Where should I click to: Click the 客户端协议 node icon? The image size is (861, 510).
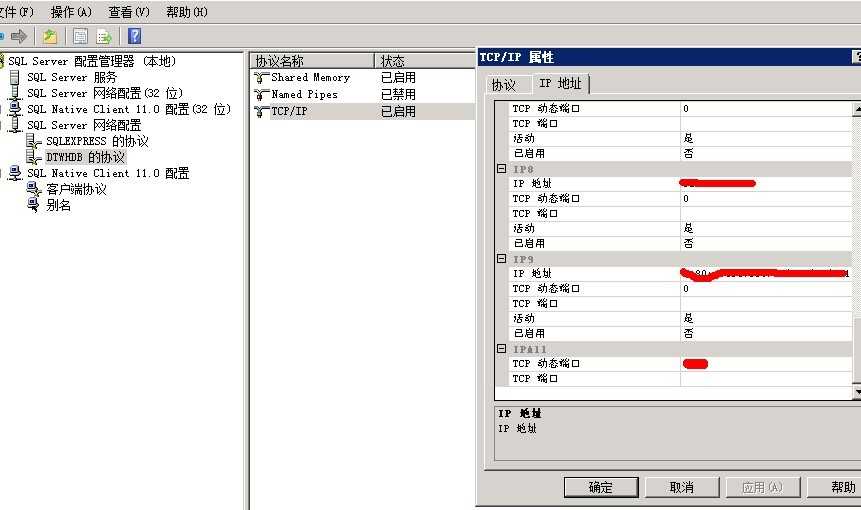[x=33, y=189]
